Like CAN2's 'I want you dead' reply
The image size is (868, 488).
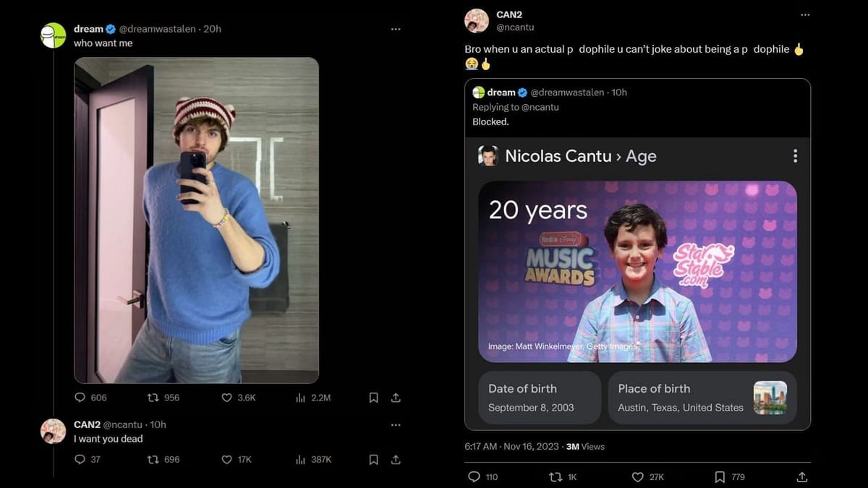pos(226,459)
